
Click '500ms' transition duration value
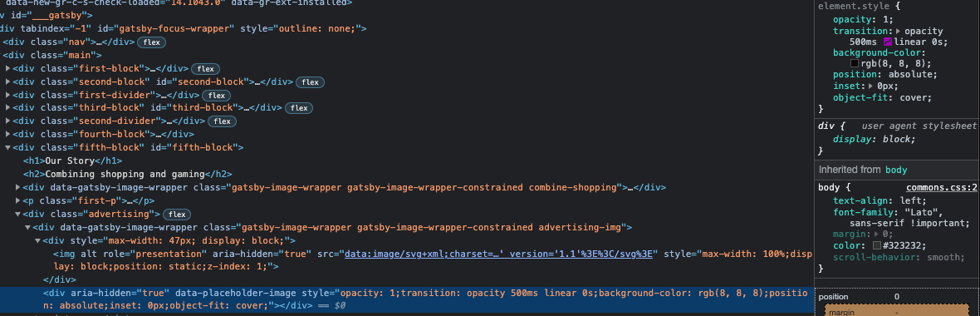[x=864, y=42]
